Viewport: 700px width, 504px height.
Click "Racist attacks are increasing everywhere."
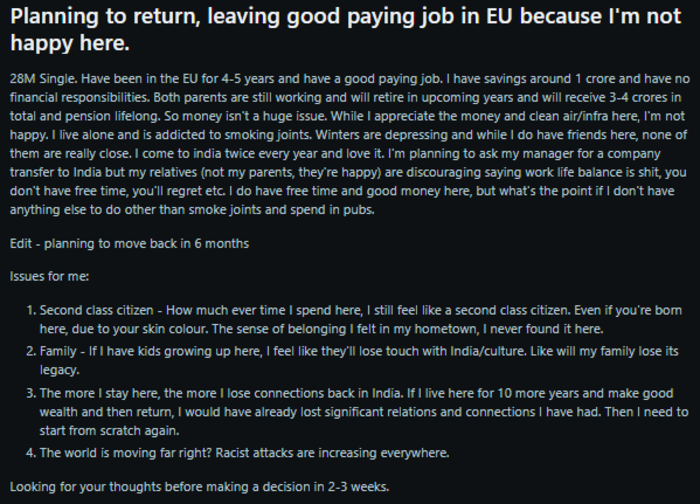332,453
